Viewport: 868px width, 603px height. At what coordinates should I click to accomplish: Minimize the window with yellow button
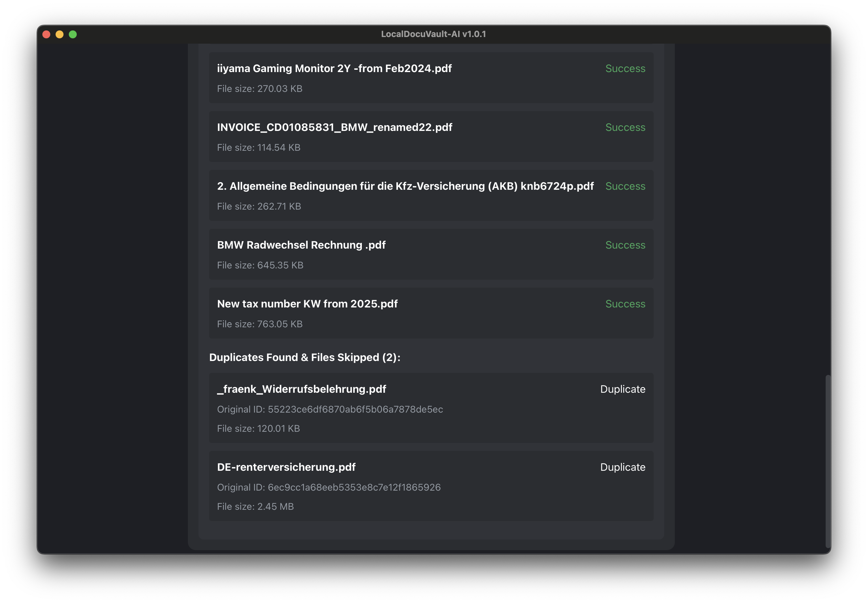60,34
